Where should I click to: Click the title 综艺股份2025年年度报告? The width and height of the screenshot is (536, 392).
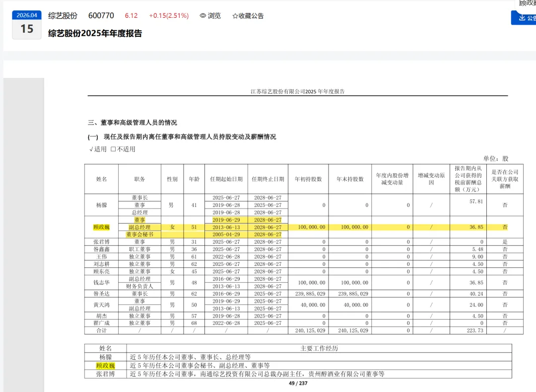[95, 33]
